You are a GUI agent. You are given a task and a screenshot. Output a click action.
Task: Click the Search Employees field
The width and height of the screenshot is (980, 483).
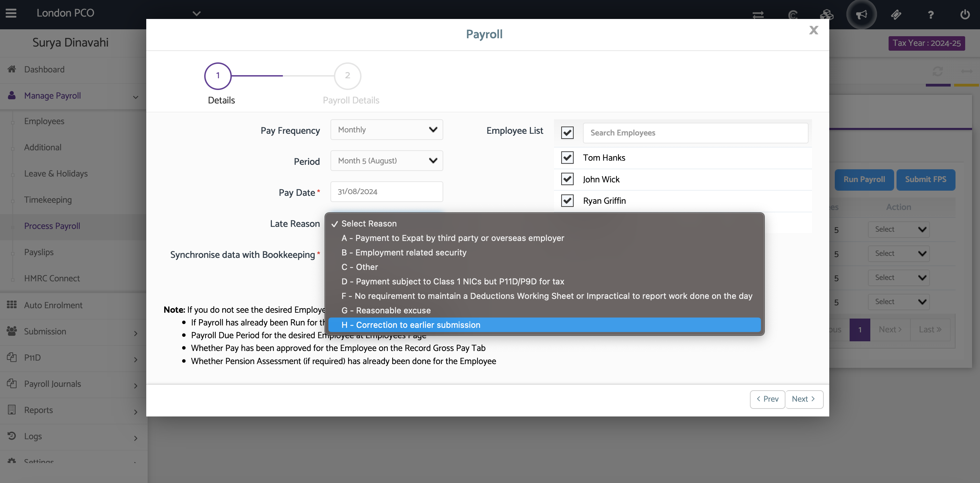pyautogui.click(x=695, y=133)
